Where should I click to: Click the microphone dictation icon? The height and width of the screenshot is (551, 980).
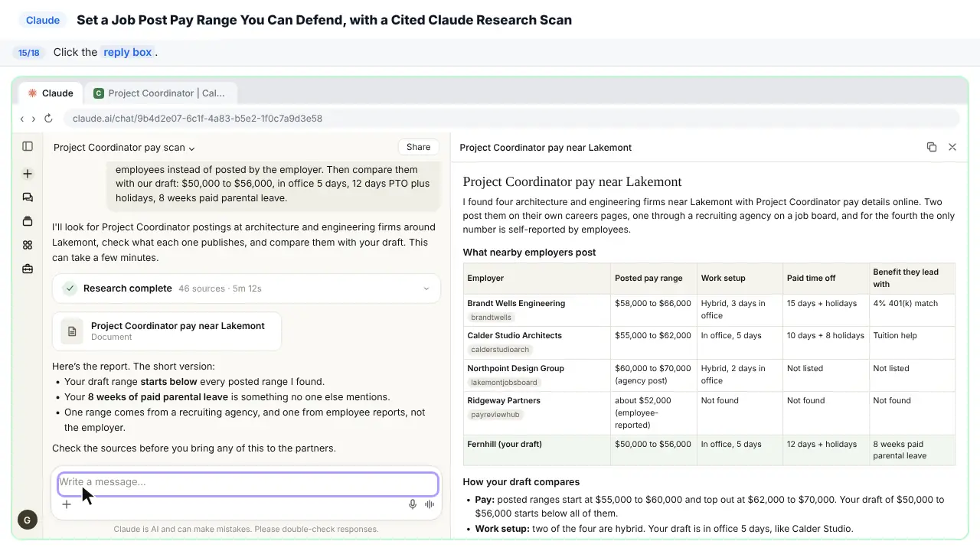pos(413,504)
